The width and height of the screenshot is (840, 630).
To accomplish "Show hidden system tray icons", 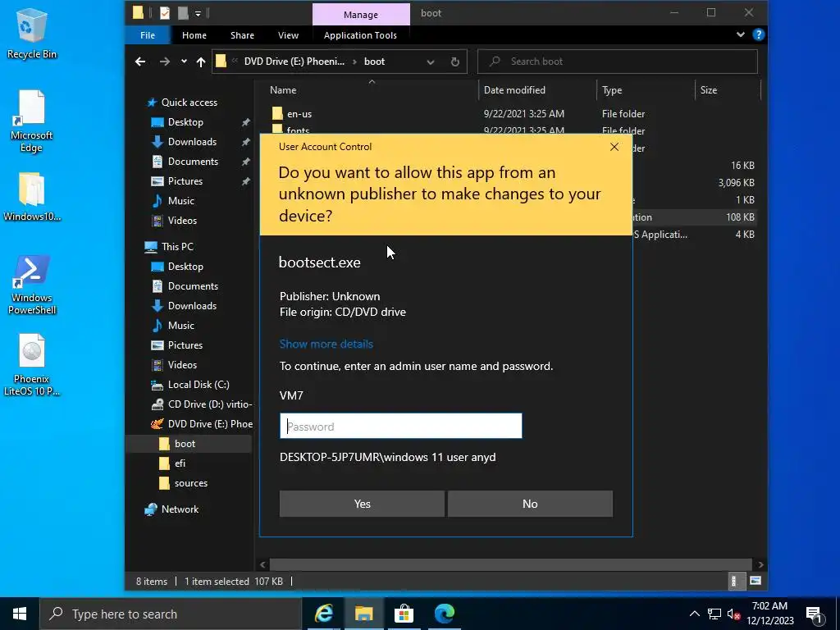I will 694,614.
